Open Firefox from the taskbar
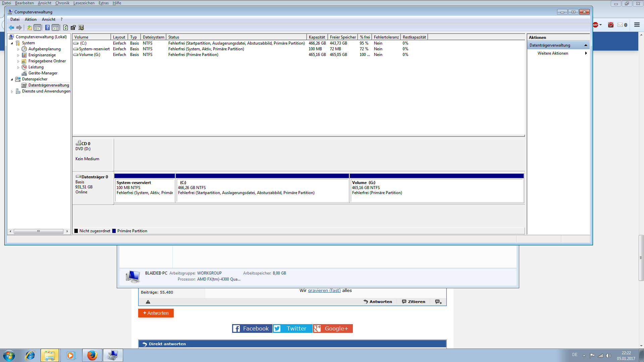644x362 pixels. click(92, 355)
